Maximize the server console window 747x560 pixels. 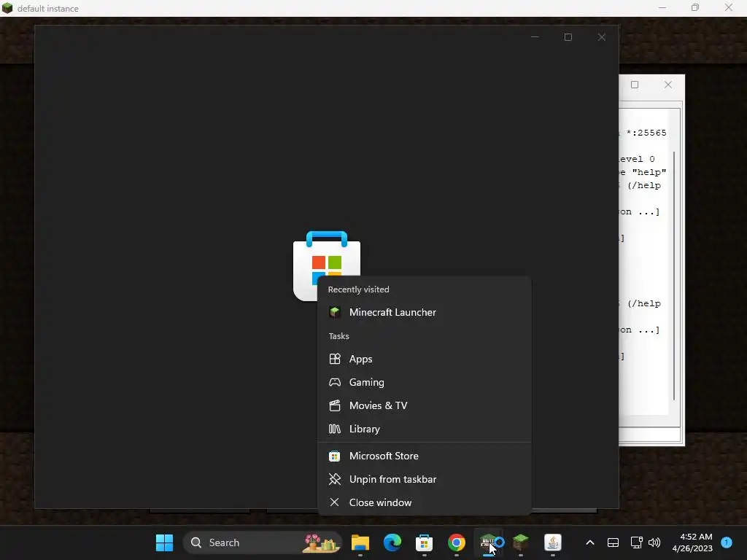tap(635, 85)
